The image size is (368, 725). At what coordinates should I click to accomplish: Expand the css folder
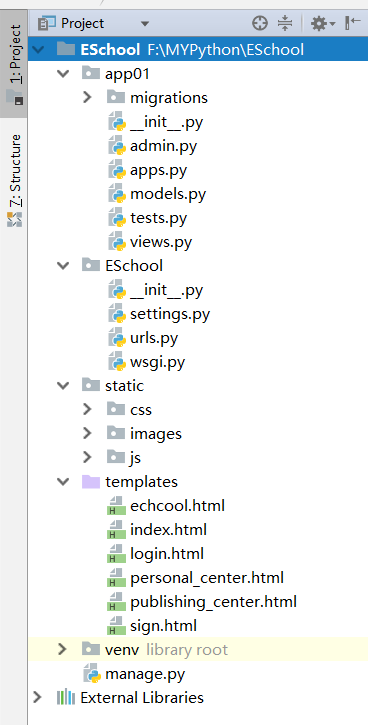(87, 409)
